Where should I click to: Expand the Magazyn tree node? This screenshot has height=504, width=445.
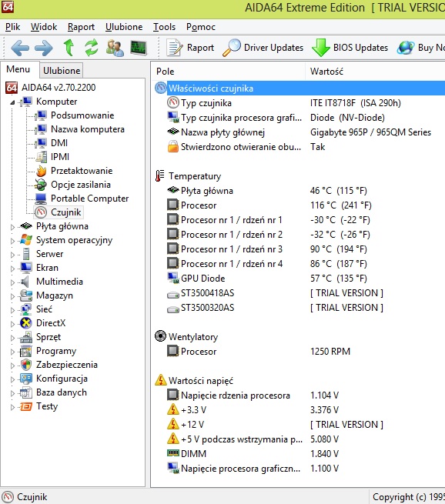click(12, 296)
